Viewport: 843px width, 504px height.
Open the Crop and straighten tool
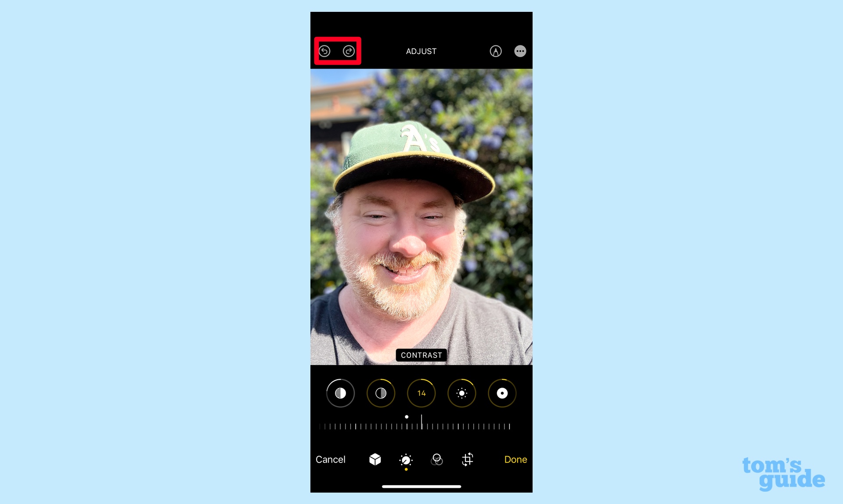tap(467, 460)
